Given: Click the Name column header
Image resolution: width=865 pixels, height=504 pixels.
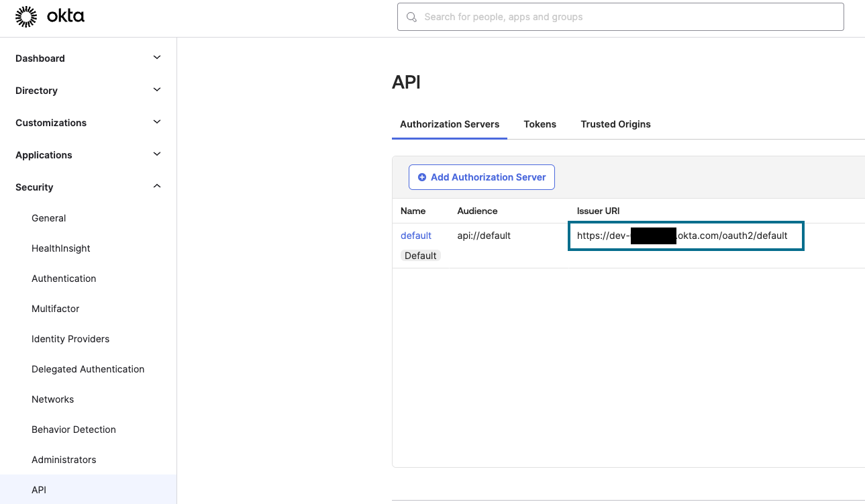Looking at the screenshot, I should (413, 211).
